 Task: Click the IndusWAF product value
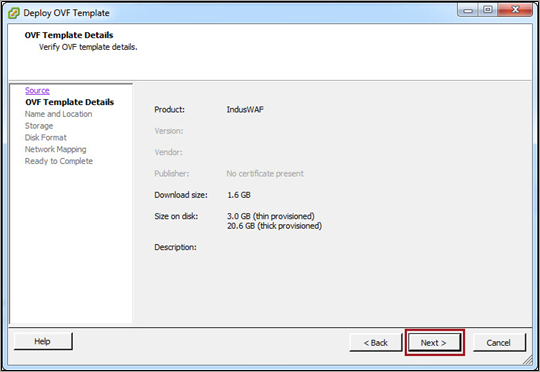coord(245,110)
